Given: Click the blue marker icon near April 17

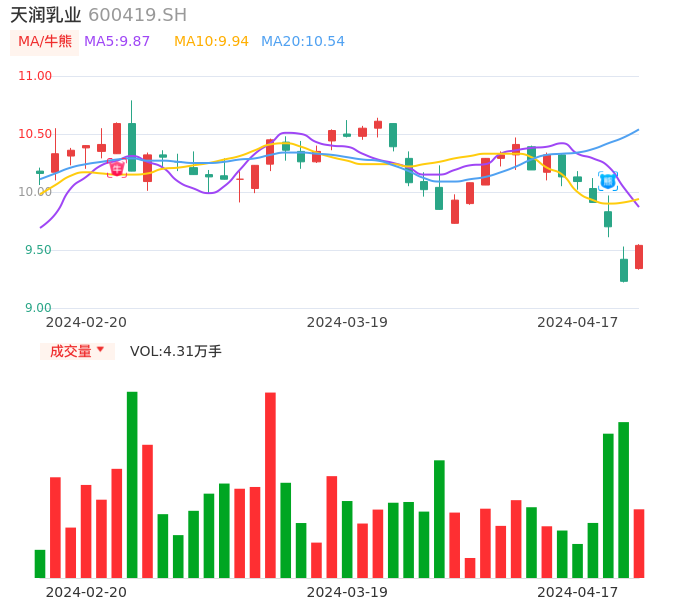Looking at the screenshot, I should click(608, 181).
